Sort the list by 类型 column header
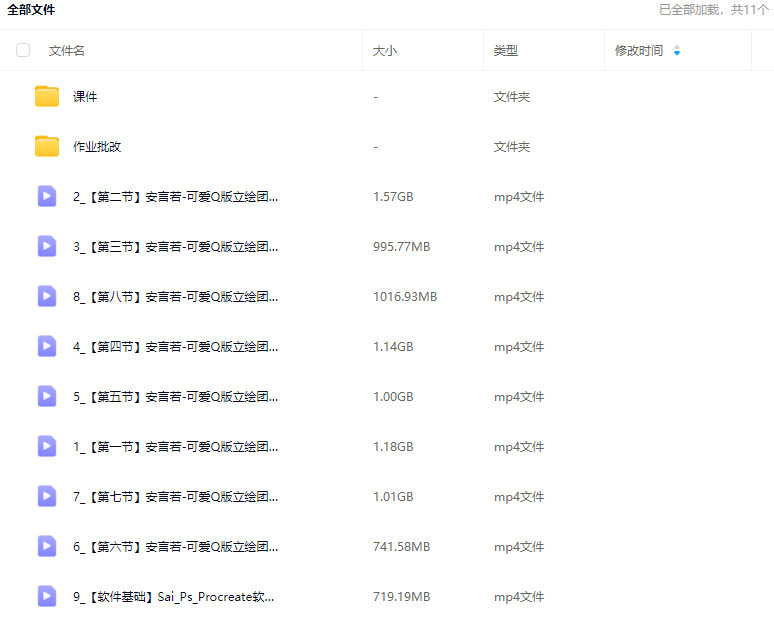This screenshot has height=626, width=774. pyautogui.click(x=506, y=51)
